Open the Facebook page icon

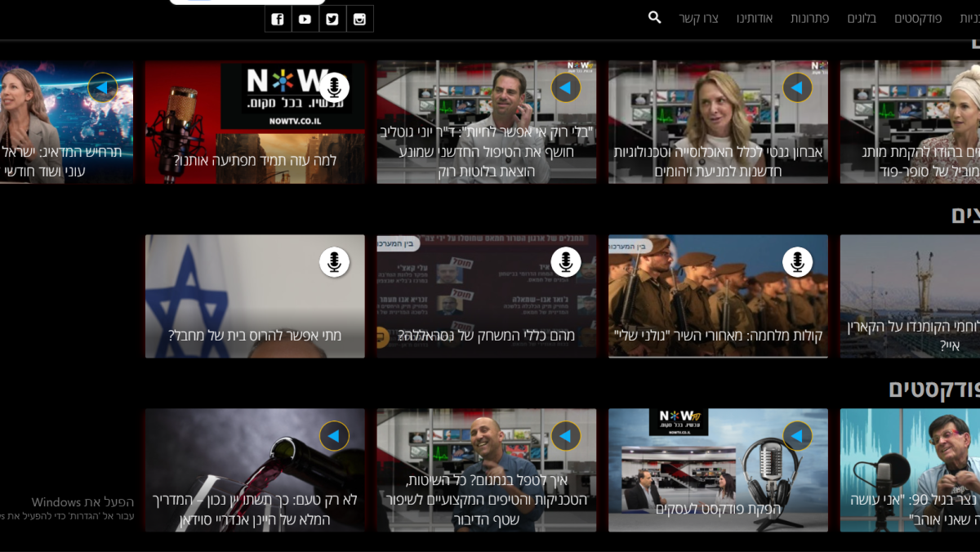(x=278, y=19)
